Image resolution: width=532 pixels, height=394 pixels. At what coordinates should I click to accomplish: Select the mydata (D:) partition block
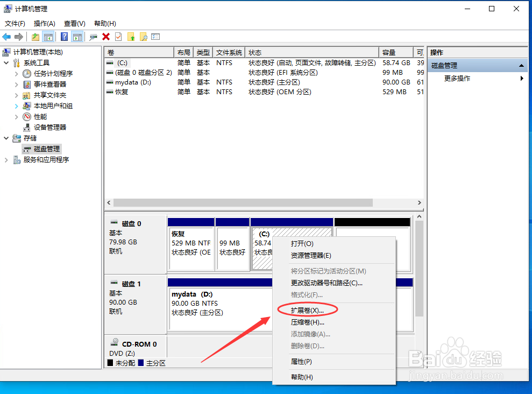[221, 309]
